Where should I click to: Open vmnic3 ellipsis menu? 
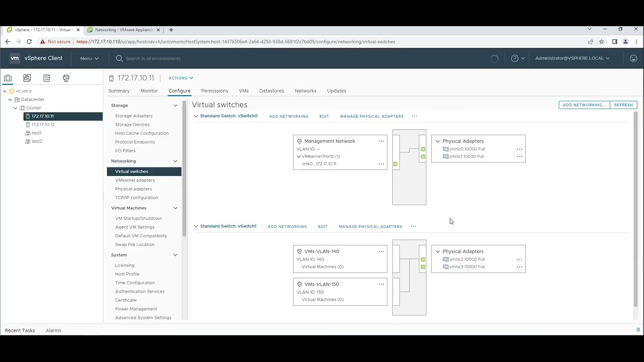coord(520,267)
